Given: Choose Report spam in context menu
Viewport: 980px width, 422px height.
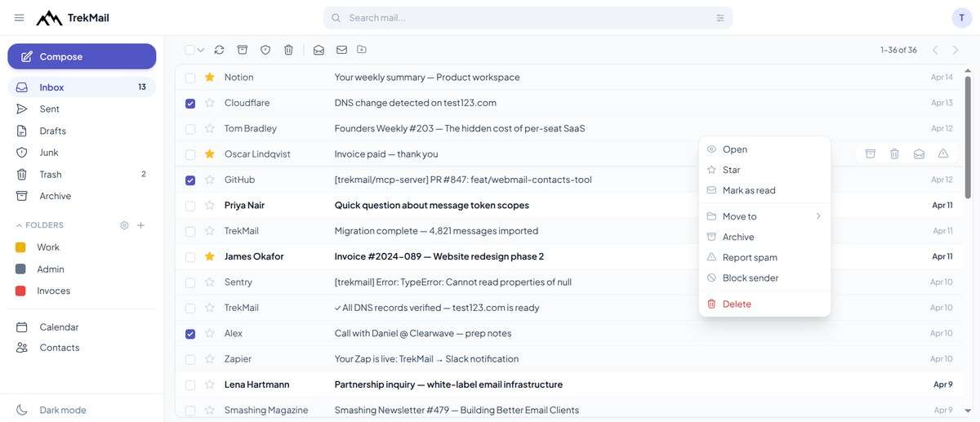Looking at the screenshot, I should click(764, 257).
